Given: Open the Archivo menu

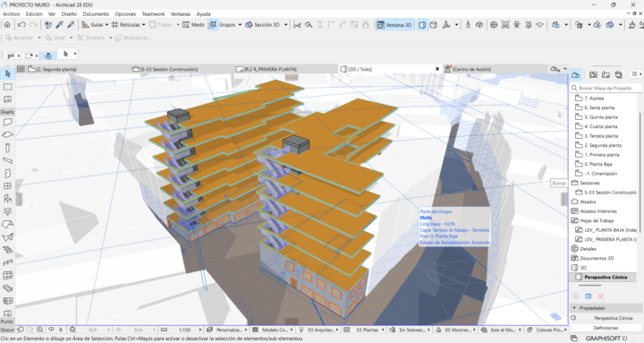Looking at the screenshot, I should pyautogui.click(x=11, y=14).
